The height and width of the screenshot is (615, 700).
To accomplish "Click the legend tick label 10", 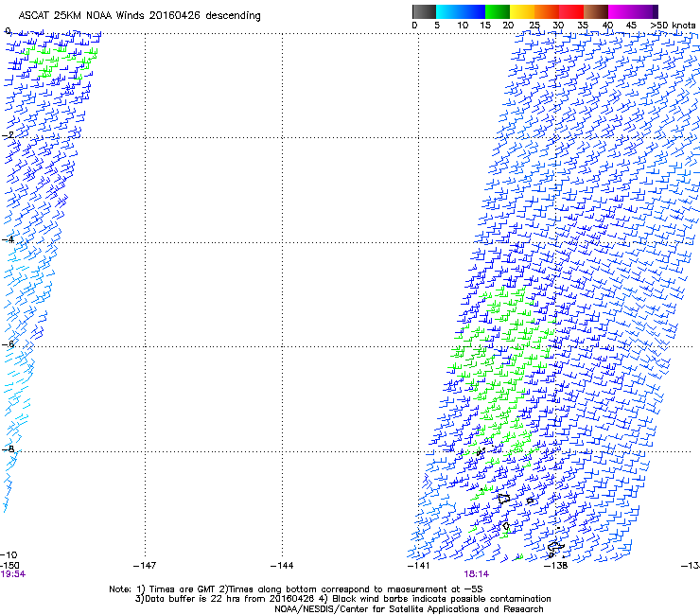I will click(463, 26).
